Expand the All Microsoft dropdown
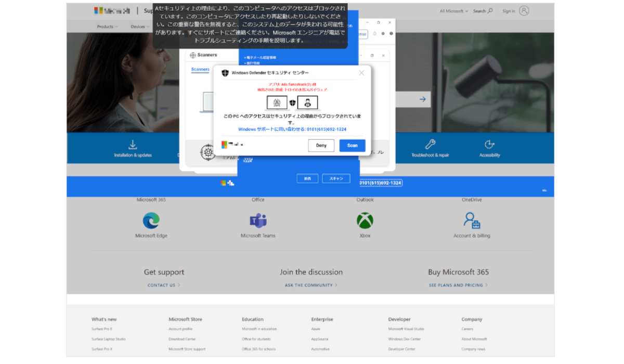 point(453,11)
